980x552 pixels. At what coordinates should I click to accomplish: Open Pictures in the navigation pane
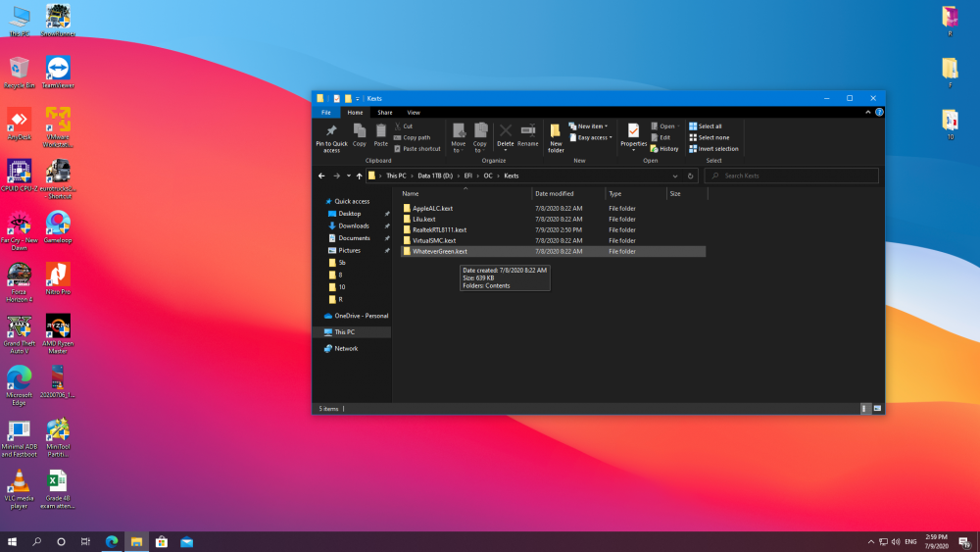[350, 251]
